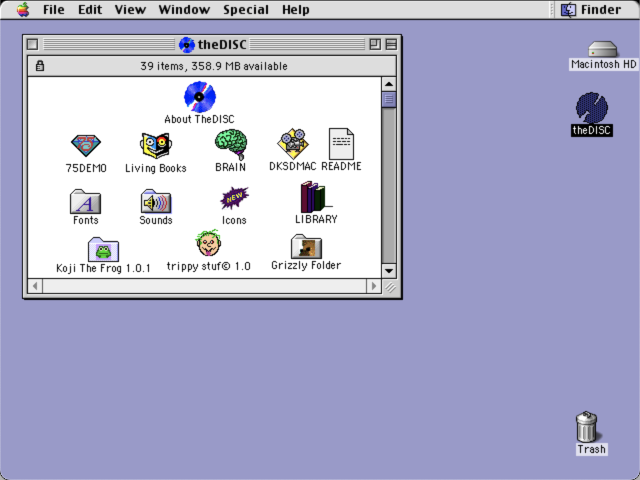Open the Help menu
The image size is (640, 480).
tap(296, 9)
